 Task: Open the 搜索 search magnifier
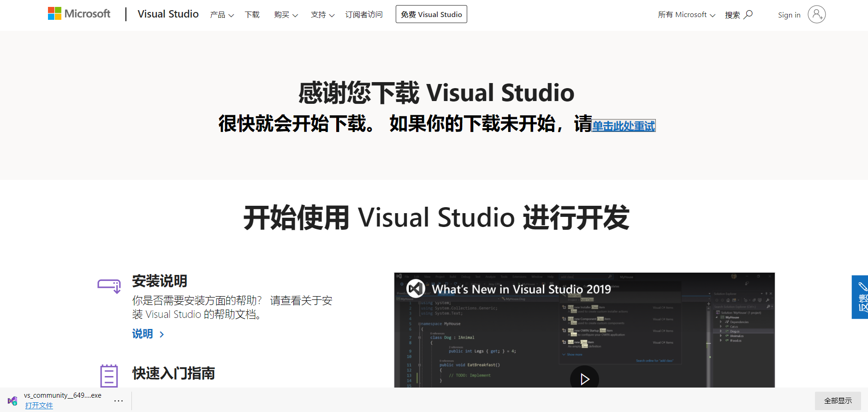point(739,15)
